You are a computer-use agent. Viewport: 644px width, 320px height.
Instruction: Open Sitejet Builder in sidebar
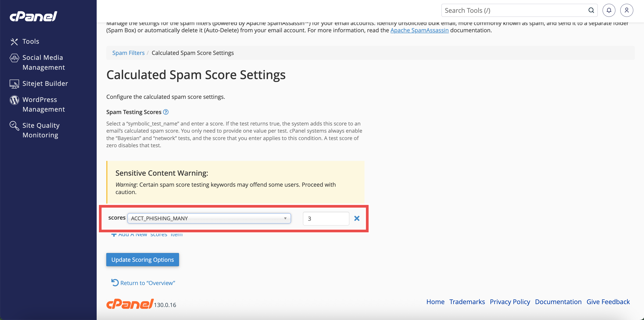tap(45, 83)
